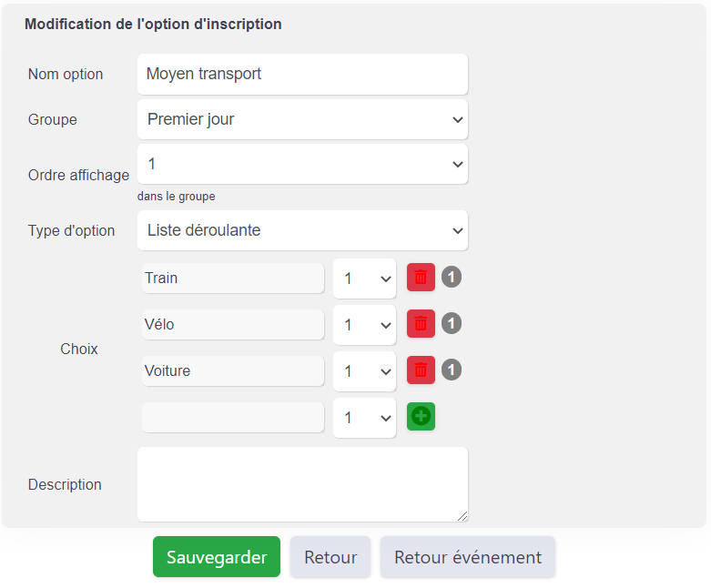Image resolution: width=711 pixels, height=588 pixels.
Task: Click the grey count badge beside Vélo
Action: coord(452,323)
